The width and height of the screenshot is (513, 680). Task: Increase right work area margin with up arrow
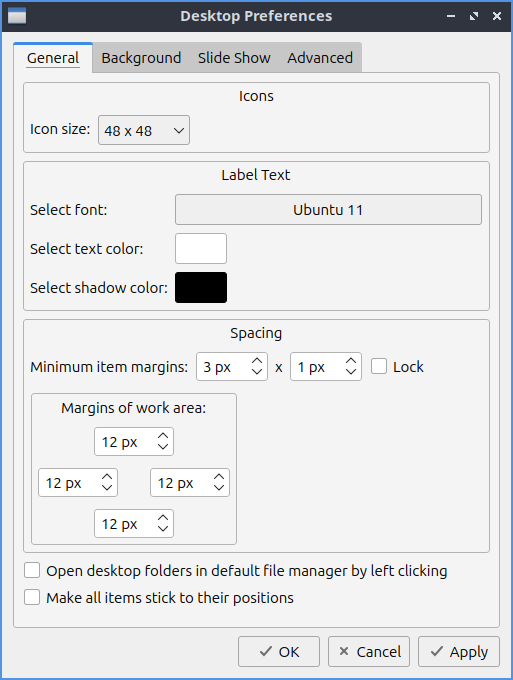(219, 477)
